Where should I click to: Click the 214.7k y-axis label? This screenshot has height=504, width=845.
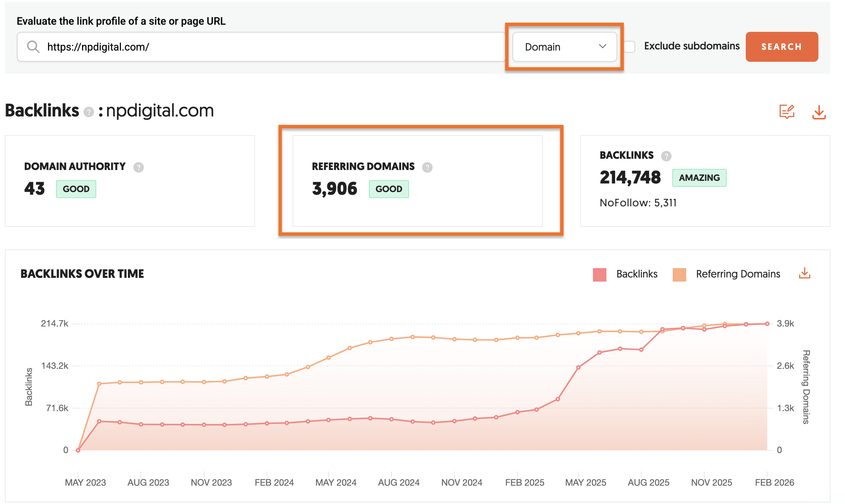(55, 324)
